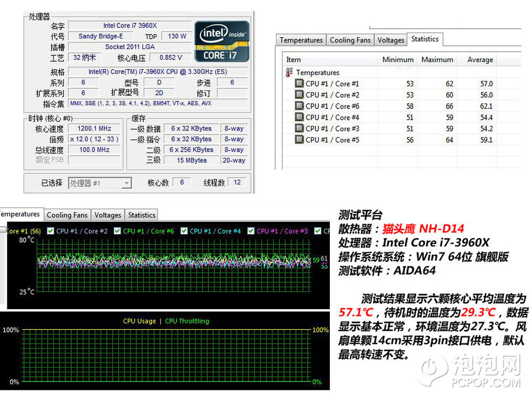Click the TDP value '130 W'

click(x=177, y=36)
